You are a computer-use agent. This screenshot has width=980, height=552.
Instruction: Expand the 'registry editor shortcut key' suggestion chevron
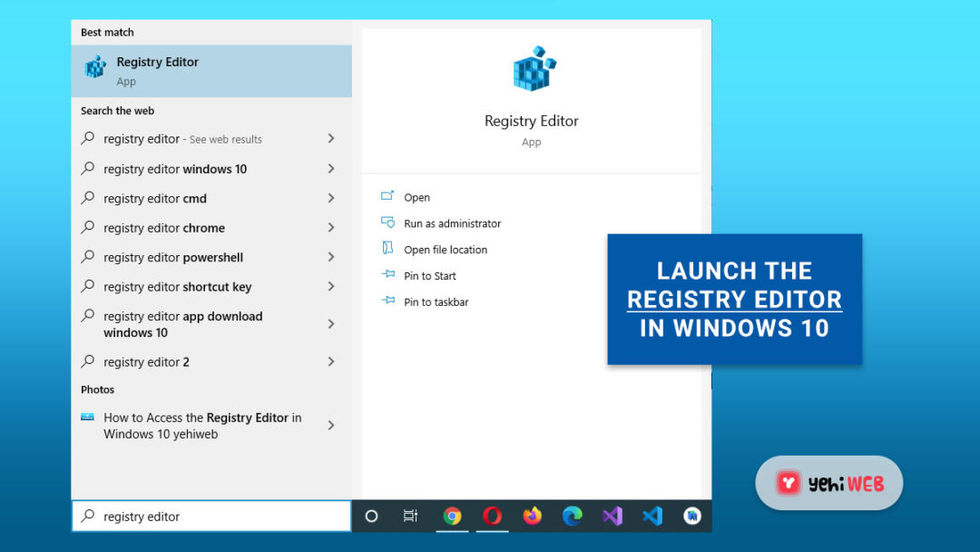331,286
